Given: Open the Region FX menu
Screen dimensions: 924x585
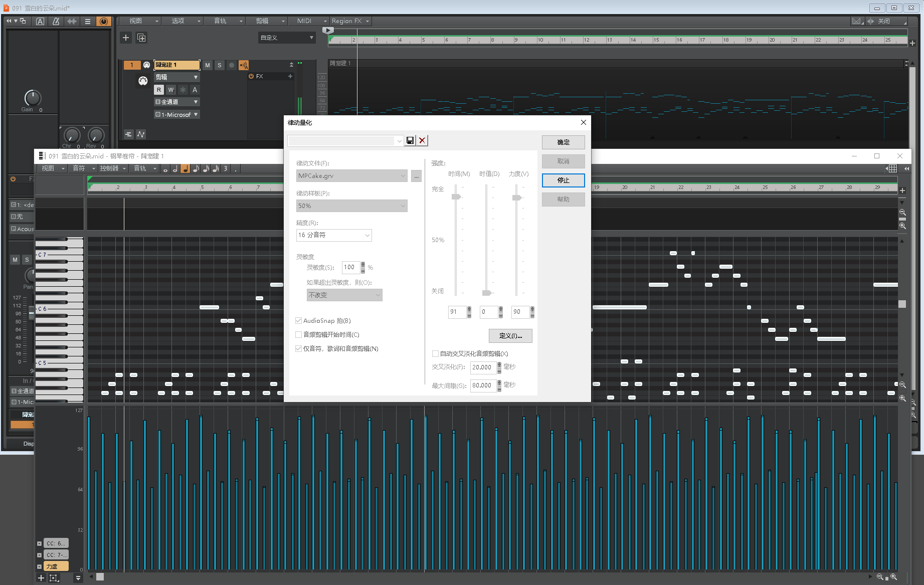Looking at the screenshot, I should (x=350, y=21).
